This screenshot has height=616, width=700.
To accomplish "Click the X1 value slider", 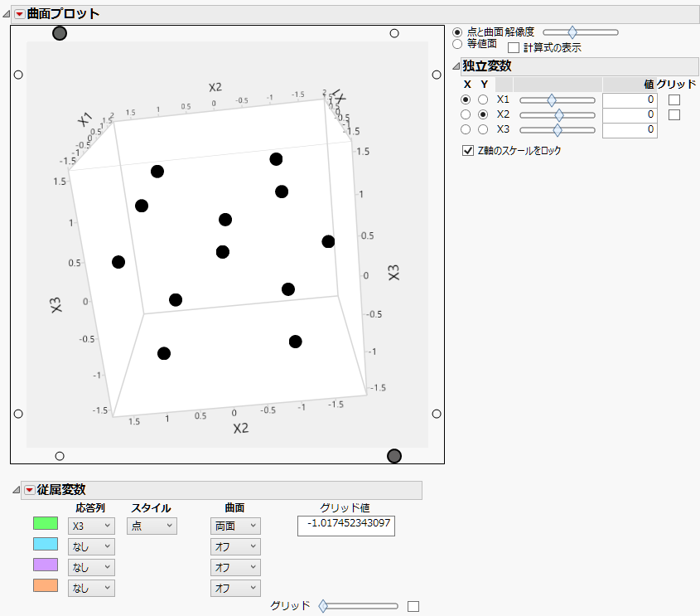I will [558, 100].
